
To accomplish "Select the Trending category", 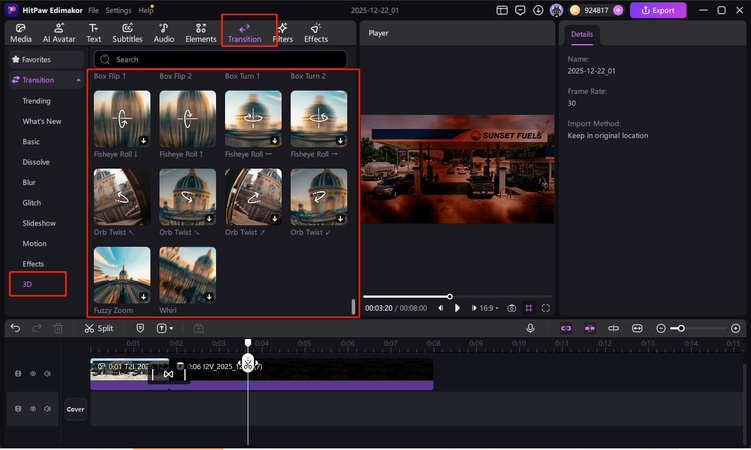I will click(x=36, y=101).
